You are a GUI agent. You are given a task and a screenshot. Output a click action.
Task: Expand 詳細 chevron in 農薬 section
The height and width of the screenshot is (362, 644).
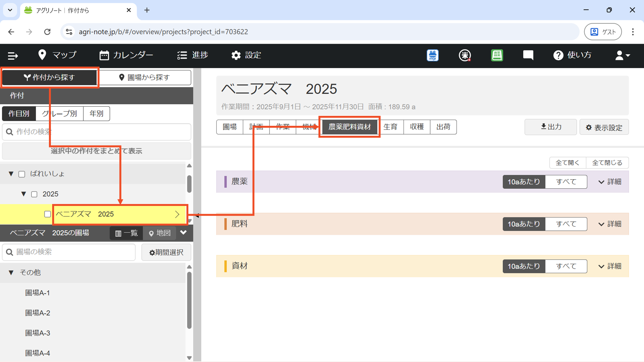pyautogui.click(x=601, y=182)
